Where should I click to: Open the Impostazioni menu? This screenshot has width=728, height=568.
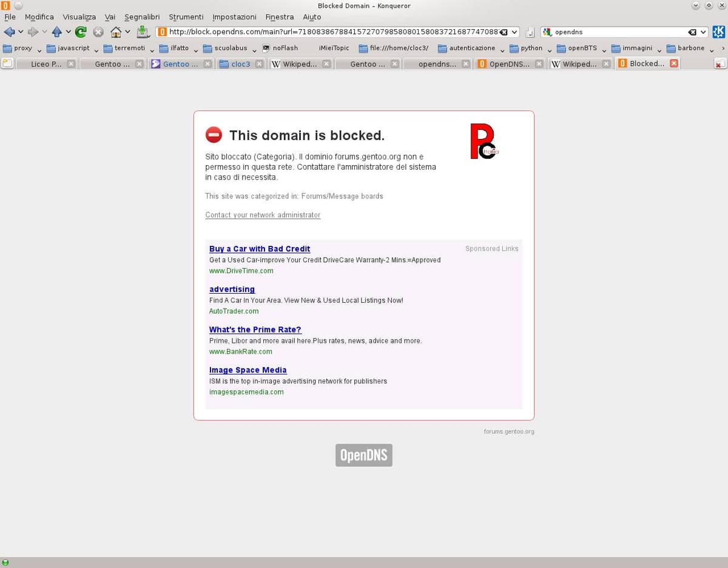click(234, 17)
